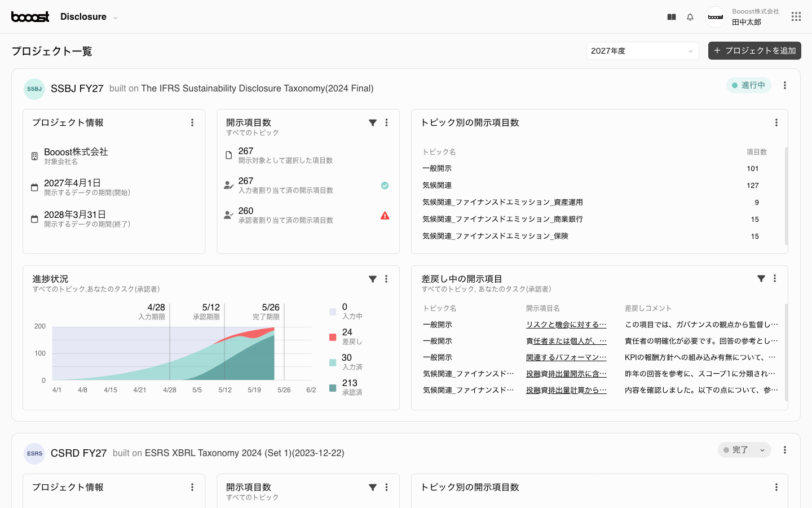
Task: Toggle the 差戻し red legend swatch
Action: click(333, 337)
